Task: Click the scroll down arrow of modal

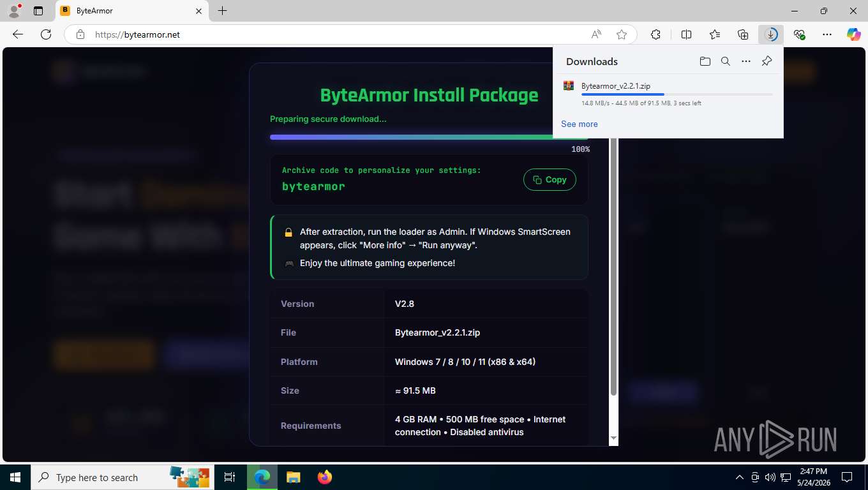Action: coord(613,438)
